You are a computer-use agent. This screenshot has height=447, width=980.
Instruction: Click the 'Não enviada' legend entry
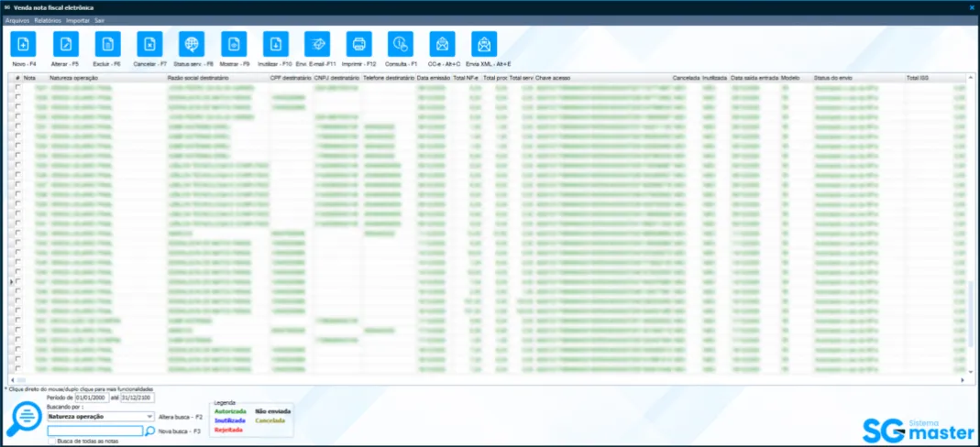[273, 411]
